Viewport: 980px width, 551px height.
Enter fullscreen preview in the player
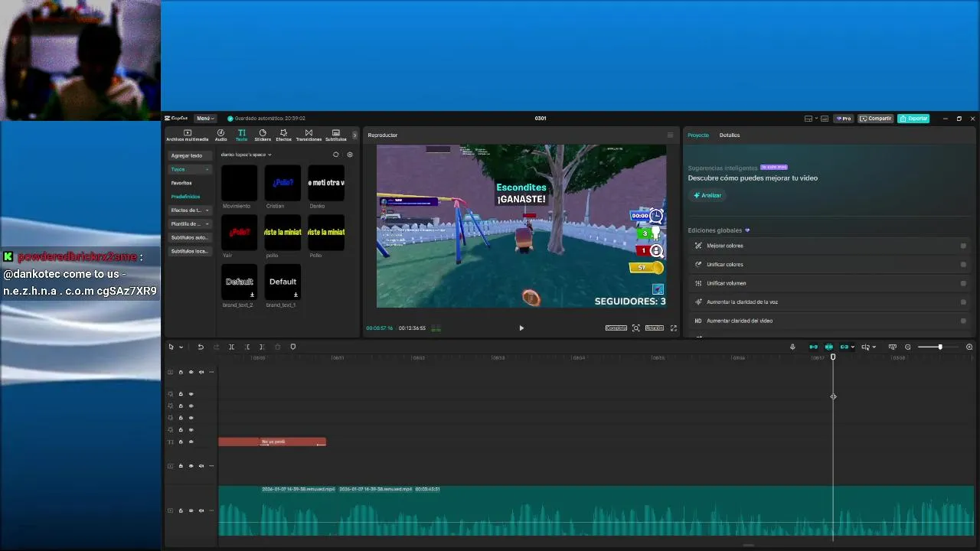click(x=674, y=328)
